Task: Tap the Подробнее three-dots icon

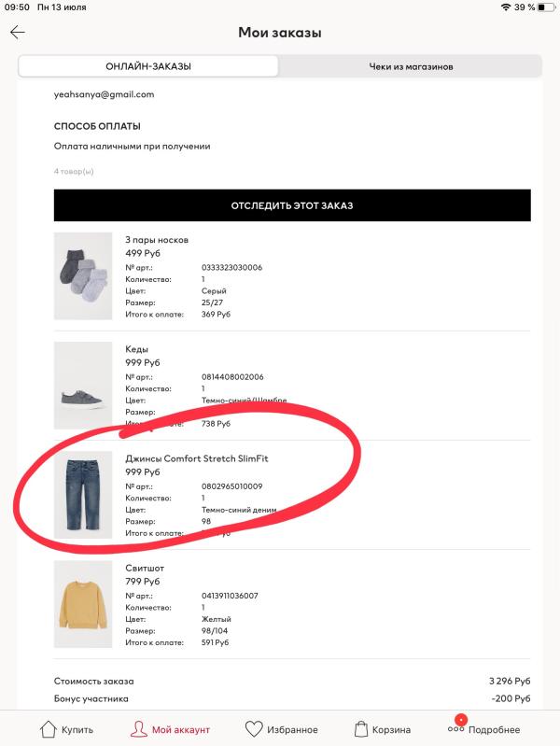Action: [x=455, y=729]
